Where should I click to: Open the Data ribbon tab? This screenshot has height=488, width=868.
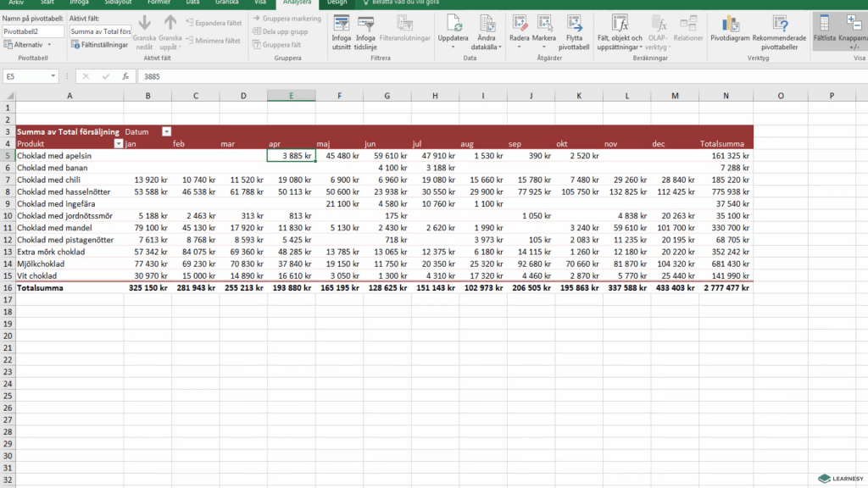tap(193, 3)
